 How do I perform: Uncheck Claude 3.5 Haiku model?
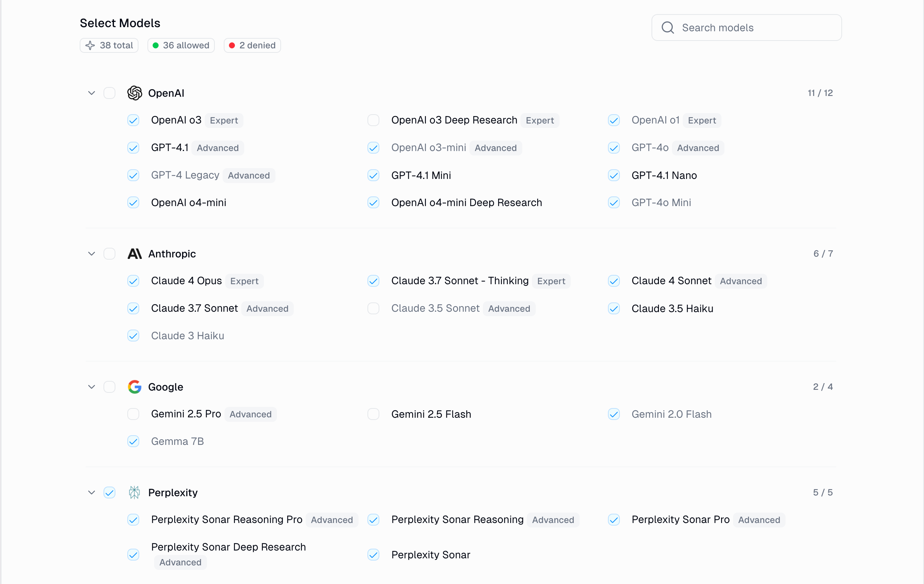point(614,309)
